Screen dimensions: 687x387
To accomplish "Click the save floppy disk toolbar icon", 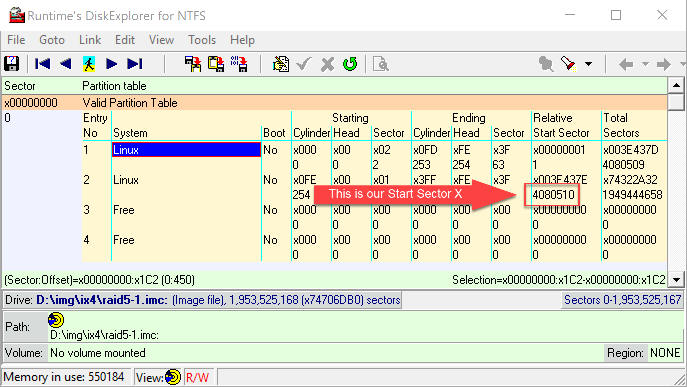I will click(x=11, y=64).
